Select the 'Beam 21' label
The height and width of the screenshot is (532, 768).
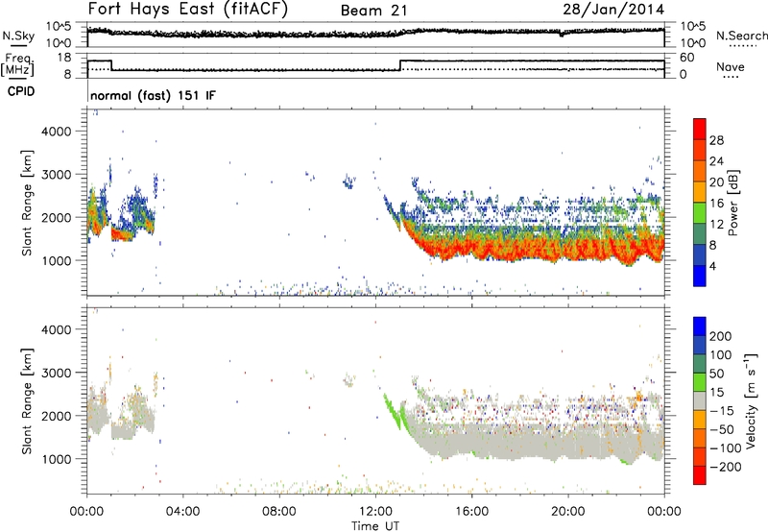click(373, 11)
